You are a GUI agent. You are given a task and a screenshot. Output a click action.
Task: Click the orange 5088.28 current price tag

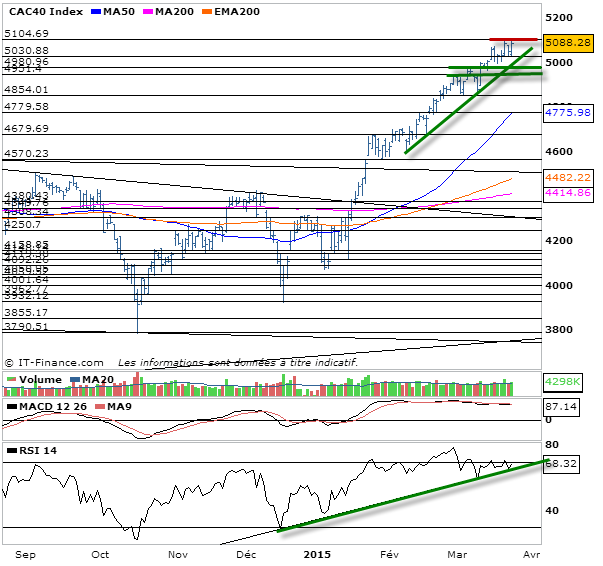tap(569, 42)
